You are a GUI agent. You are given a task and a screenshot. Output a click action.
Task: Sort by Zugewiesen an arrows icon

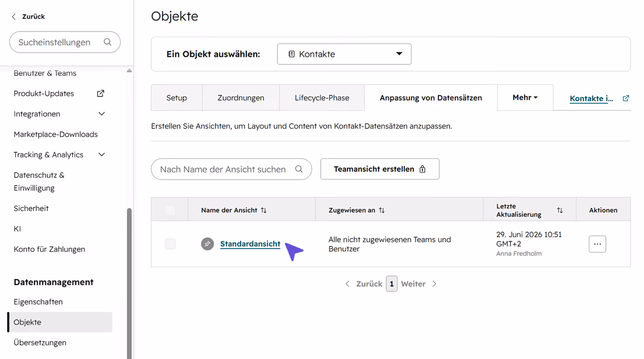click(x=382, y=210)
